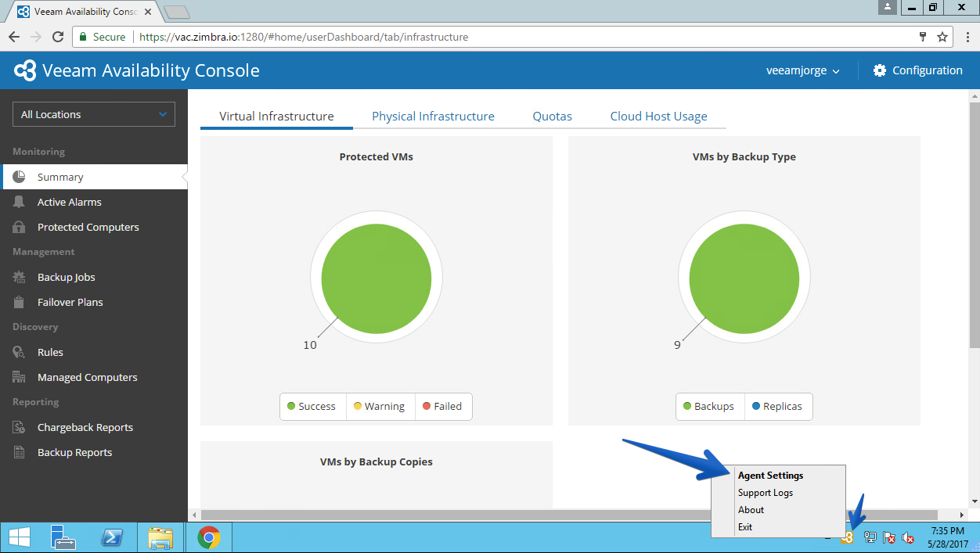Open the Cloud Host Usage tab
Viewport: 980px width, 553px height.
(658, 117)
